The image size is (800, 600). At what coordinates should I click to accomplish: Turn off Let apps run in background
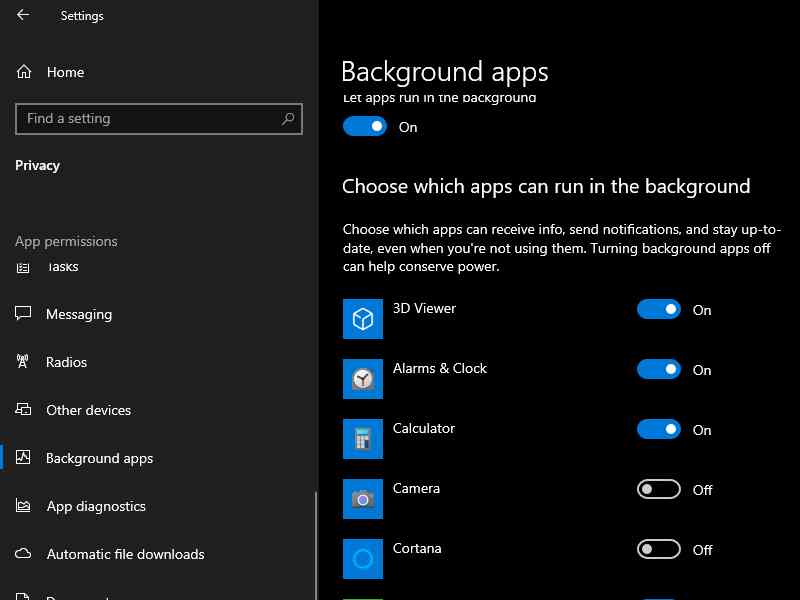click(365, 126)
